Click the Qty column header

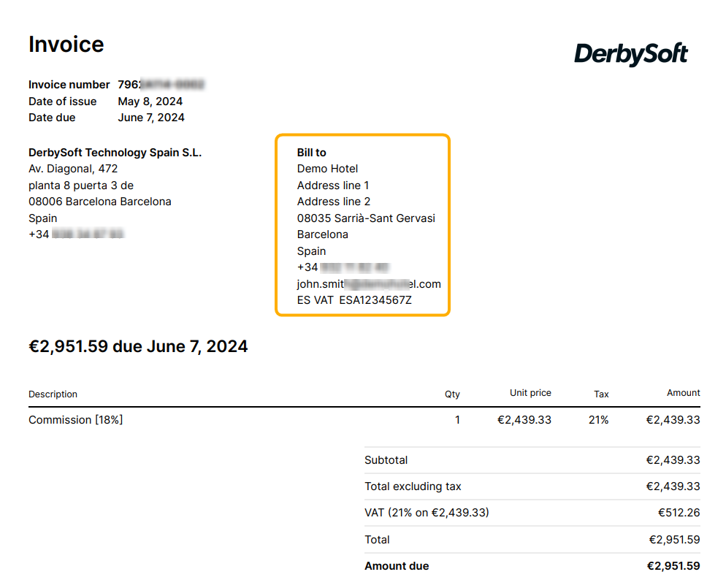[452, 394]
